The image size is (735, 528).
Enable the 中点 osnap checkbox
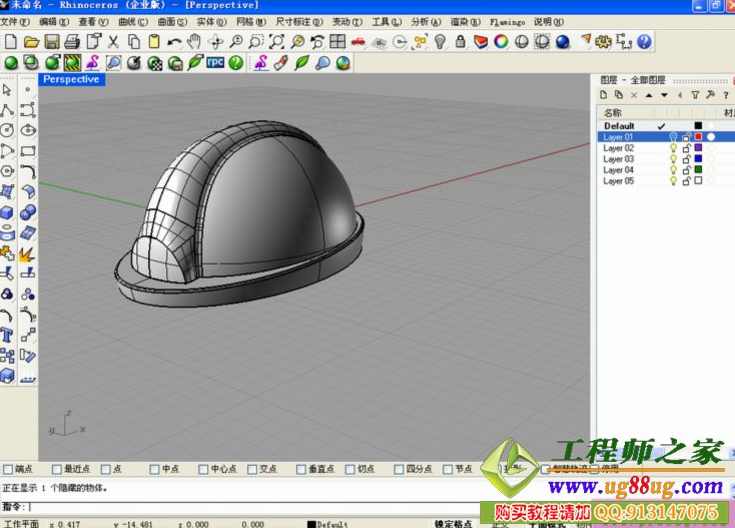155,468
